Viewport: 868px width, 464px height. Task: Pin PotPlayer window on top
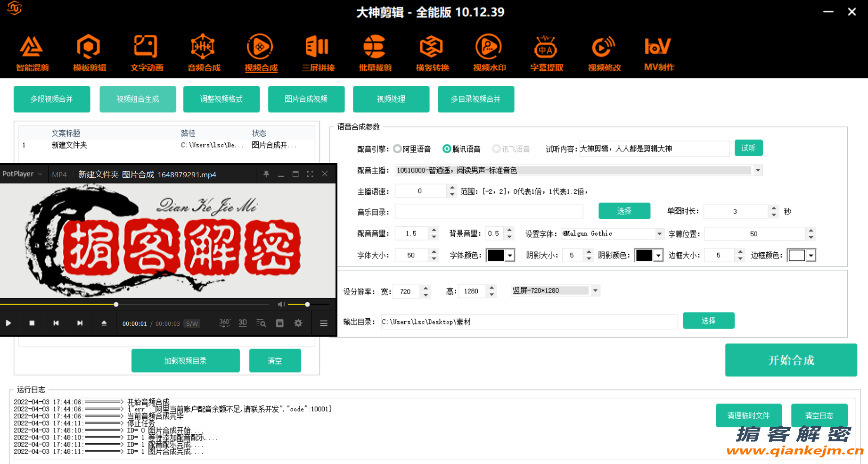(266, 174)
